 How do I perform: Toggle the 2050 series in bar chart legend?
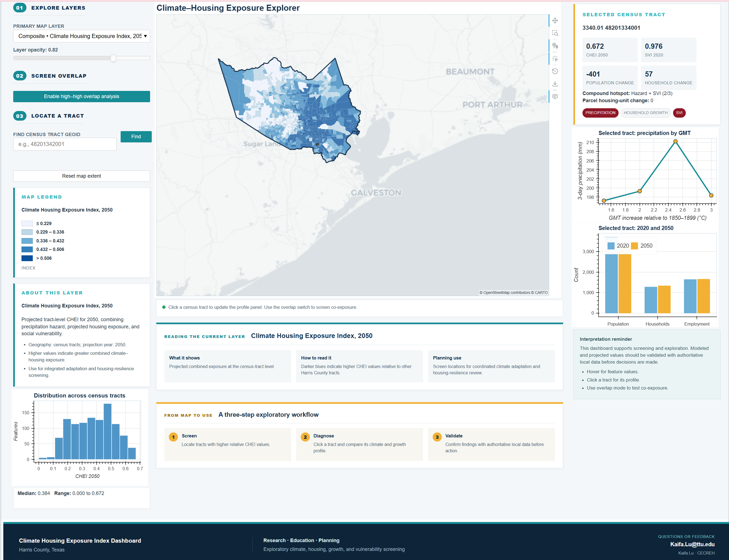(642, 246)
